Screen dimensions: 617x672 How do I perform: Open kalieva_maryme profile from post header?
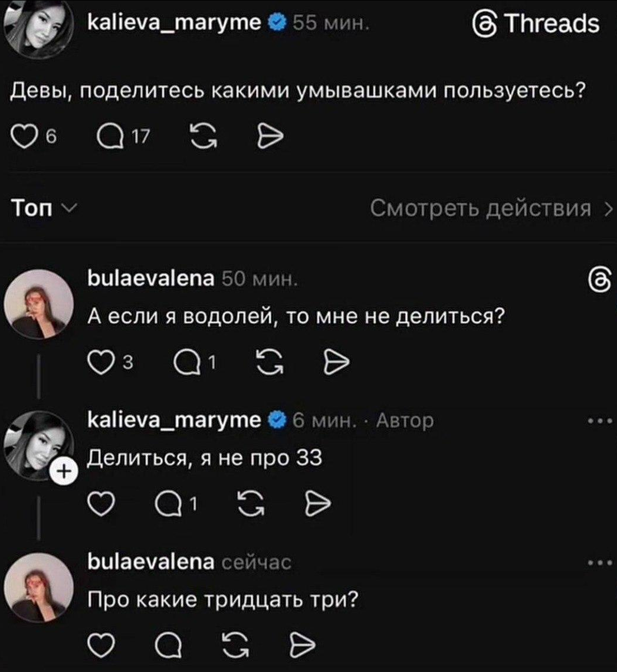pyautogui.click(x=173, y=22)
